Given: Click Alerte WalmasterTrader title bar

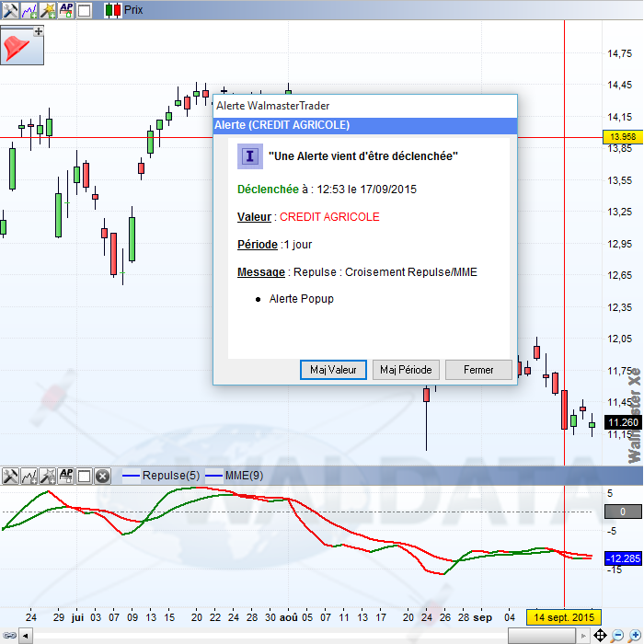Looking at the screenshot, I should (x=365, y=106).
